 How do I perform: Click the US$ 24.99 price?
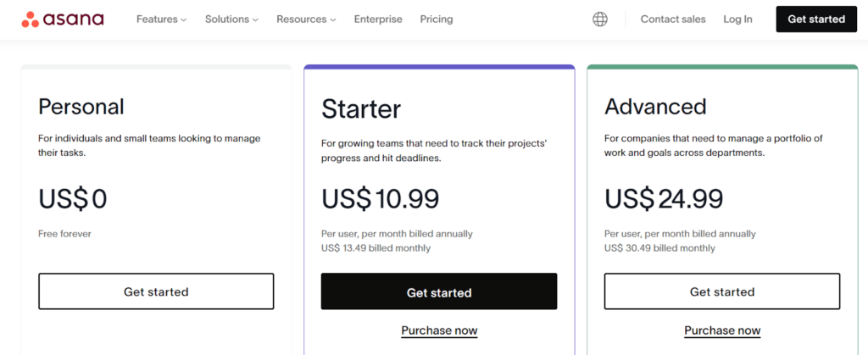click(664, 199)
